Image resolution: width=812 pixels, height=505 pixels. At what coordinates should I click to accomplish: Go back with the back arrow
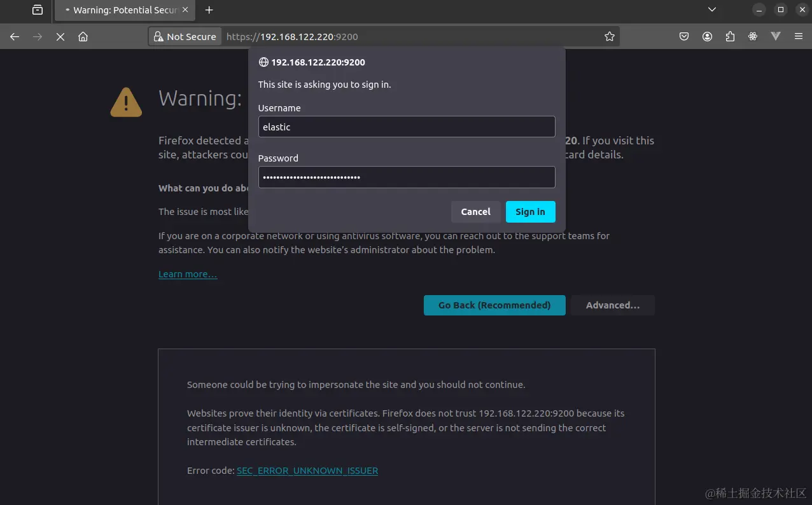[x=15, y=37]
